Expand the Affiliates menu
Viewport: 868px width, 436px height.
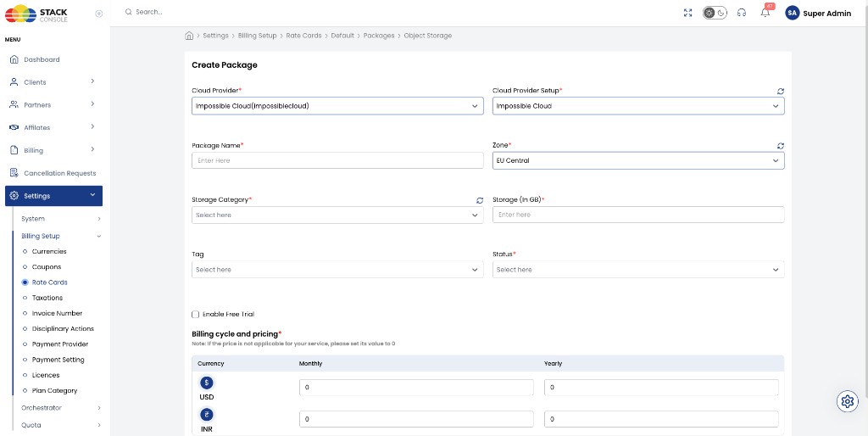pos(53,127)
